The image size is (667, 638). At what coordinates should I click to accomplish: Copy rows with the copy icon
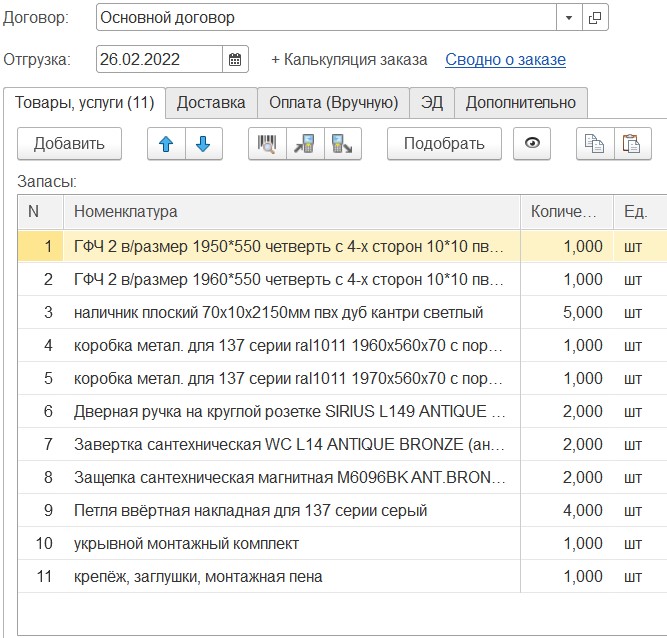point(594,144)
